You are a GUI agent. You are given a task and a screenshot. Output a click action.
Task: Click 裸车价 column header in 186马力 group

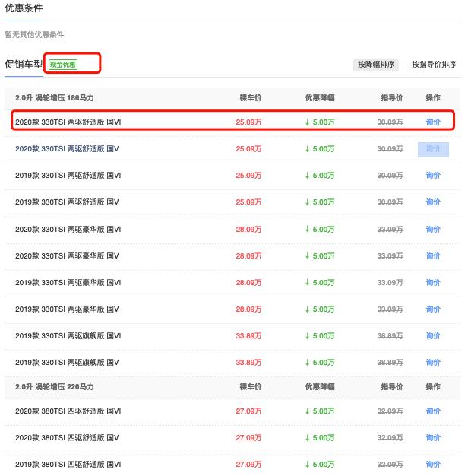[251, 98]
